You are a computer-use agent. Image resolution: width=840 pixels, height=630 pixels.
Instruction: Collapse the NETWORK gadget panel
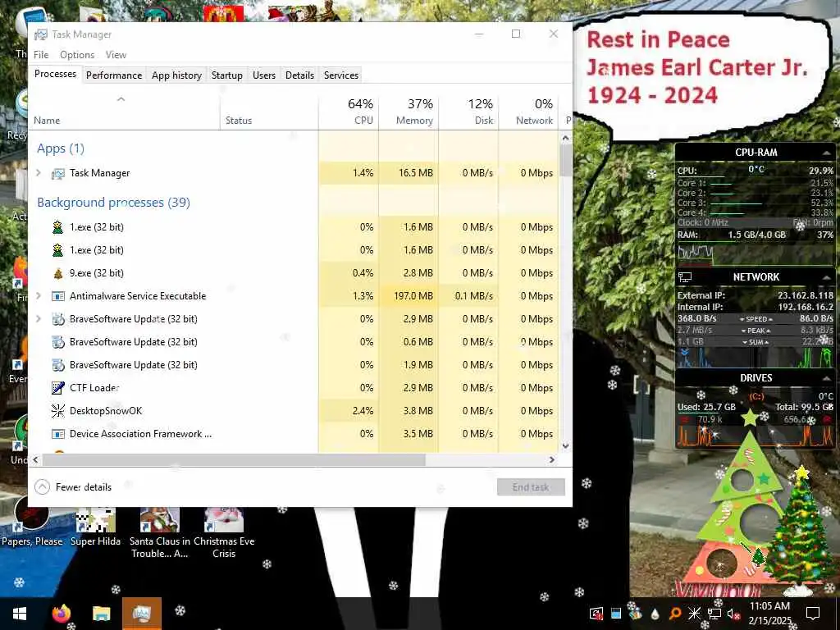click(826, 277)
